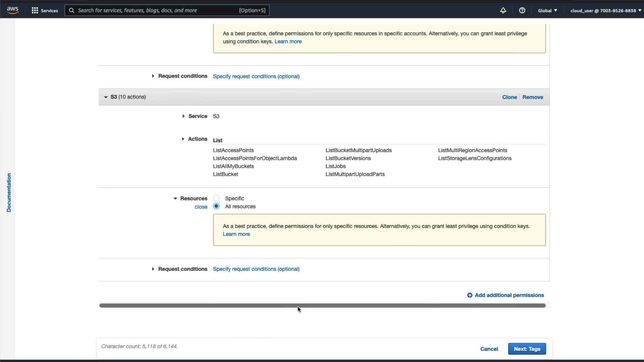Select the All resources radio button

pos(216,206)
